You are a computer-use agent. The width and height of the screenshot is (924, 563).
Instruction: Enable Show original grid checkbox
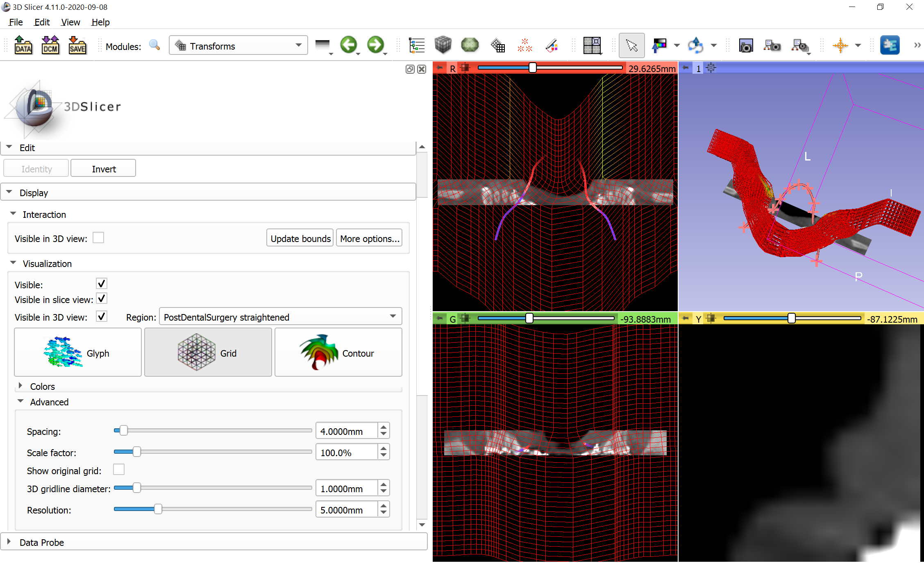pos(119,470)
